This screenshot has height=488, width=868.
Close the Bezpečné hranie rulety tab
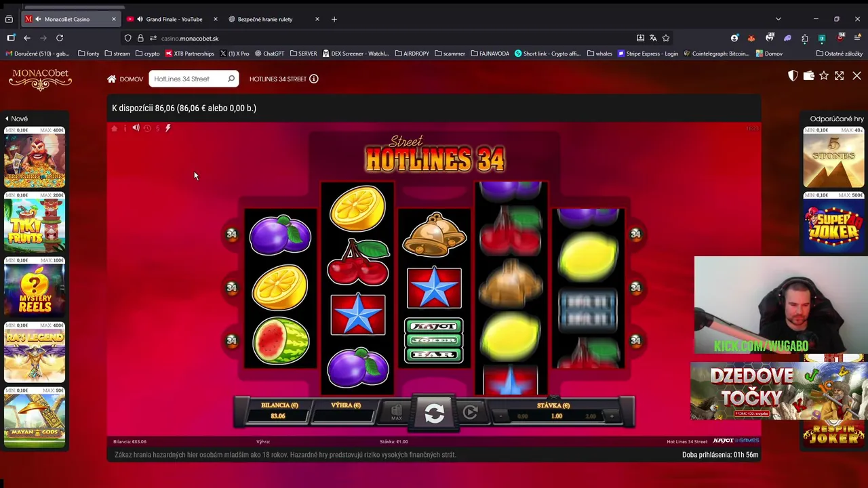[317, 19]
